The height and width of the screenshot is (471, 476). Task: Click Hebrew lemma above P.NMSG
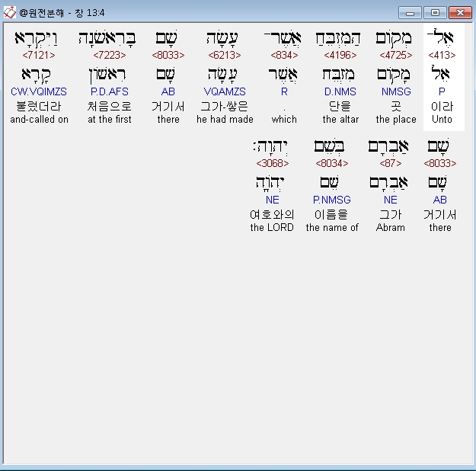[x=329, y=183]
